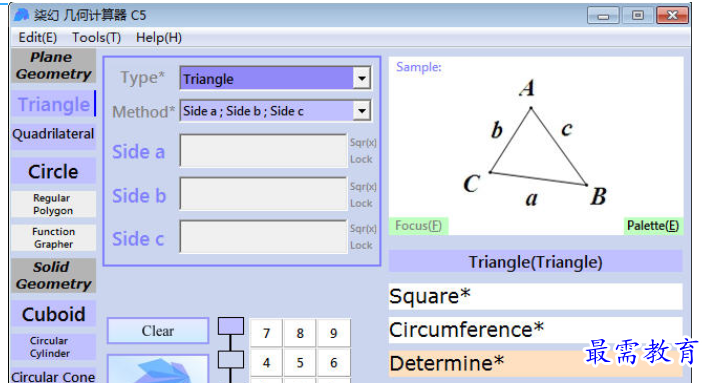Open the Tools(T) menu
Viewport: 707px width, 383px height.
coord(96,37)
